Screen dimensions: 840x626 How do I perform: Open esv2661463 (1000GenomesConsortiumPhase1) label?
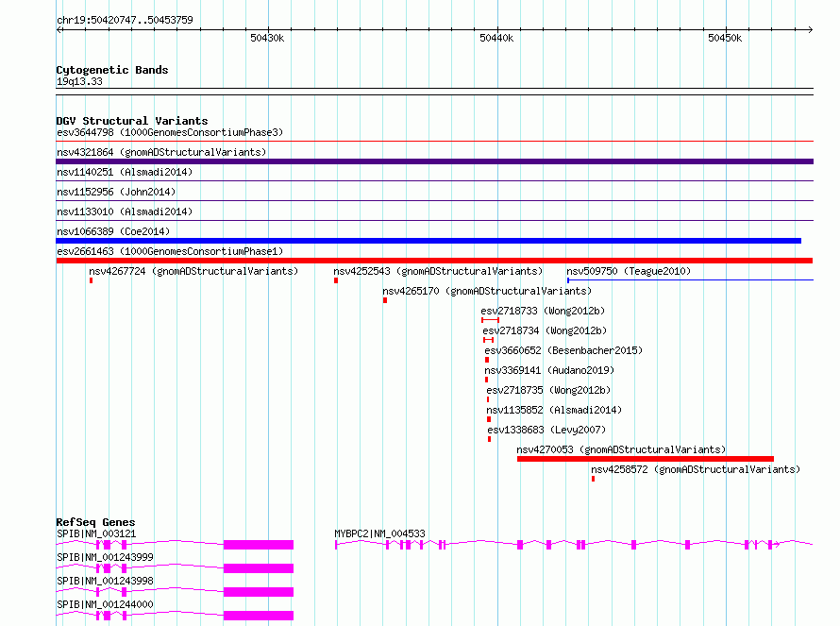[170, 251]
